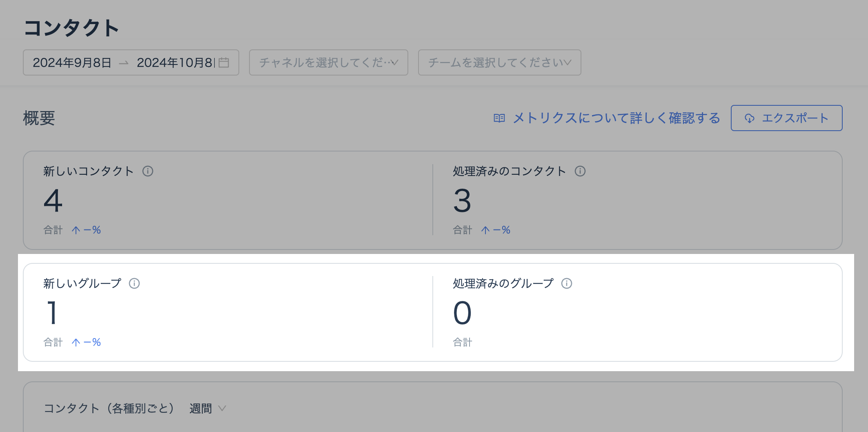Click the 新しいグループ value 1
This screenshot has height=432, width=868.
pos(52,313)
